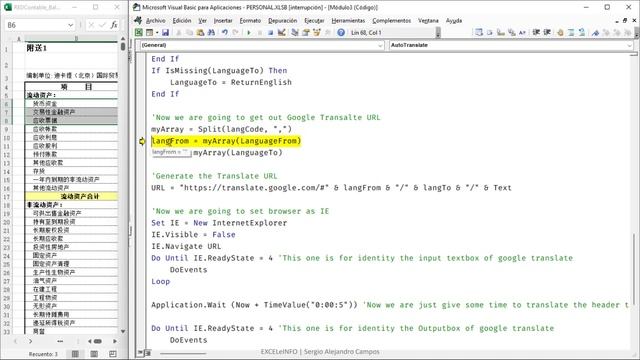Toggle a breakpoint with the hand icon
This screenshot has width=640, height=360.
(x=561, y=32)
